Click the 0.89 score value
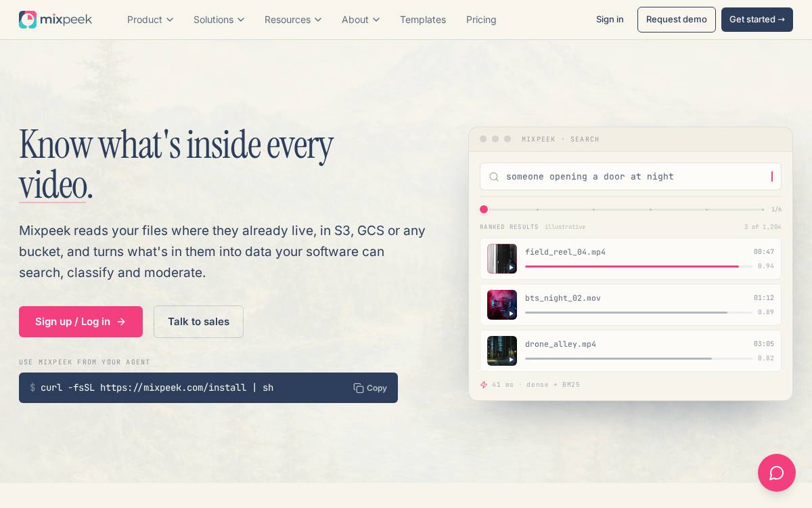Screen dimensions: 812x508 coord(766,312)
